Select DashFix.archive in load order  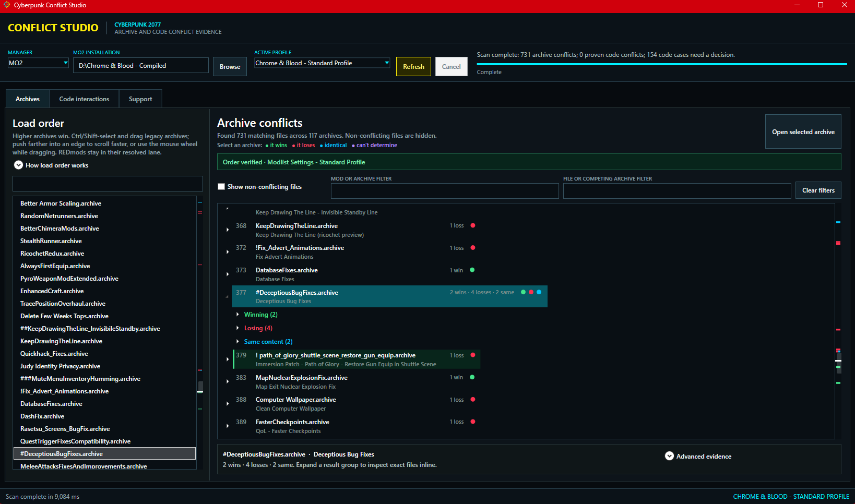pyautogui.click(x=104, y=416)
